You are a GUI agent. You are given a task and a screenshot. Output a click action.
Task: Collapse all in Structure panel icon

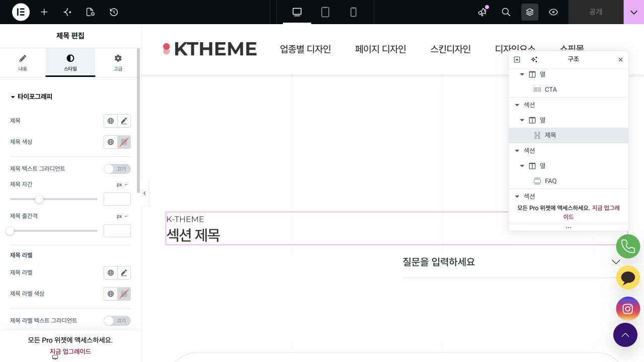tap(517, 59)
